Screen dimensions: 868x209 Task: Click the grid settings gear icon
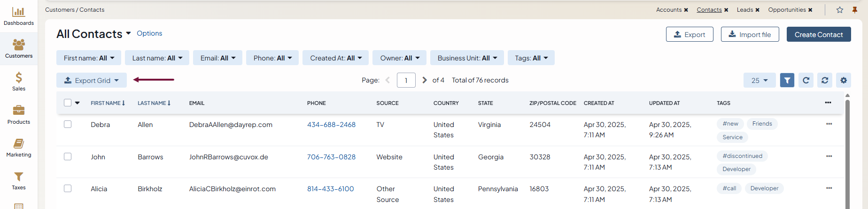844,80
